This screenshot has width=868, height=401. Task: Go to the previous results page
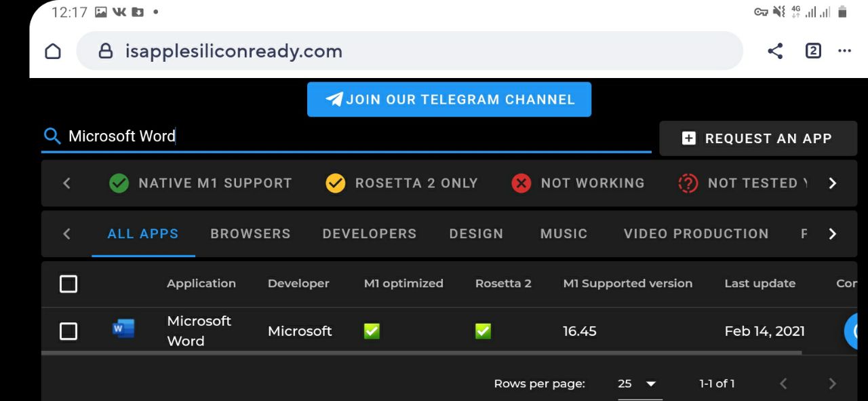(783, 383)
